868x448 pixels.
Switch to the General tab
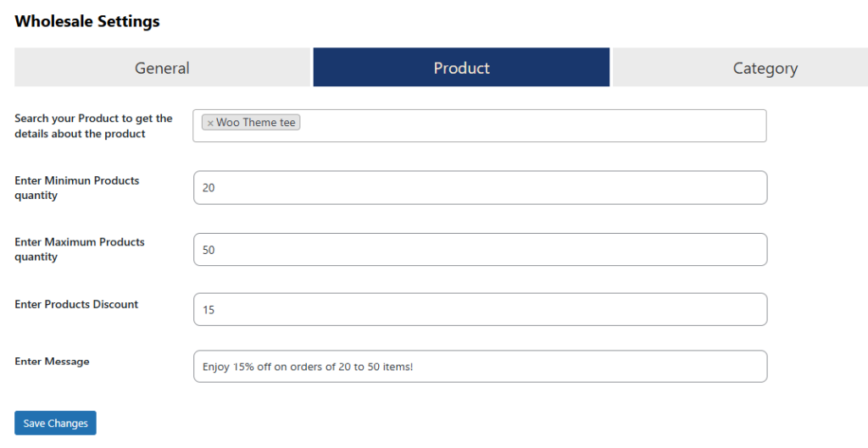pos(162,68)
